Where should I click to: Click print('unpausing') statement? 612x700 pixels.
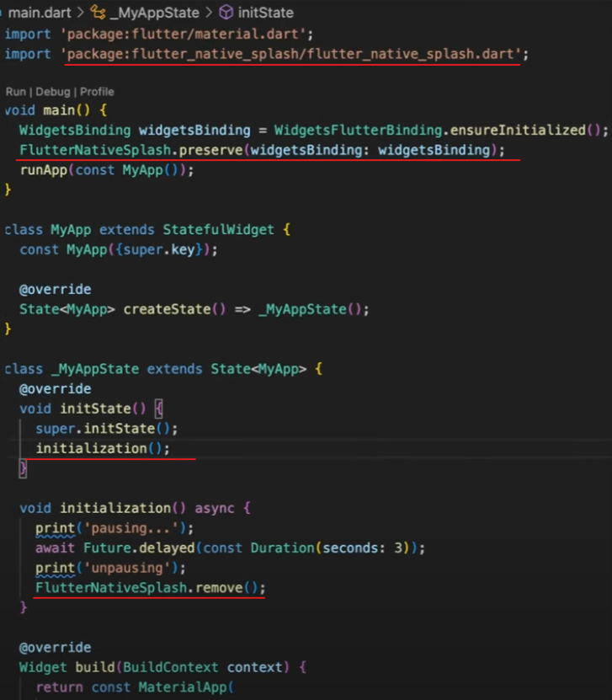pyautogui.click(x=110, y=568)
